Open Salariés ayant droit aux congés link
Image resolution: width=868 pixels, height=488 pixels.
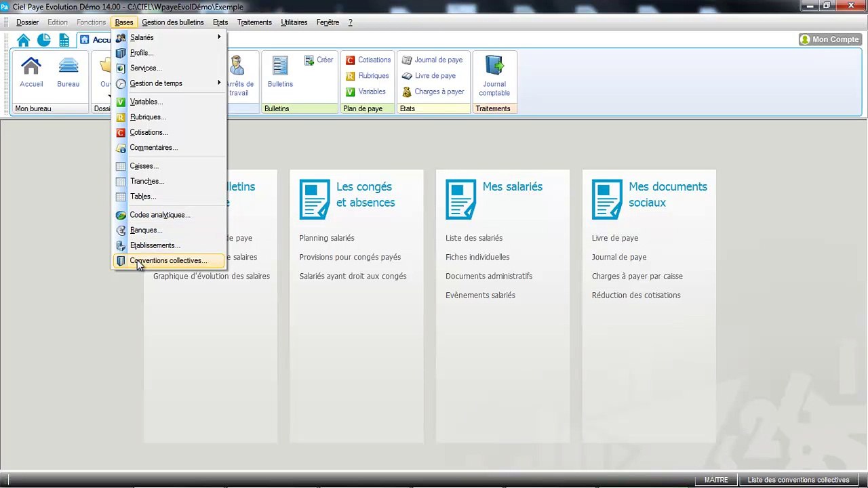coord(353,276)
